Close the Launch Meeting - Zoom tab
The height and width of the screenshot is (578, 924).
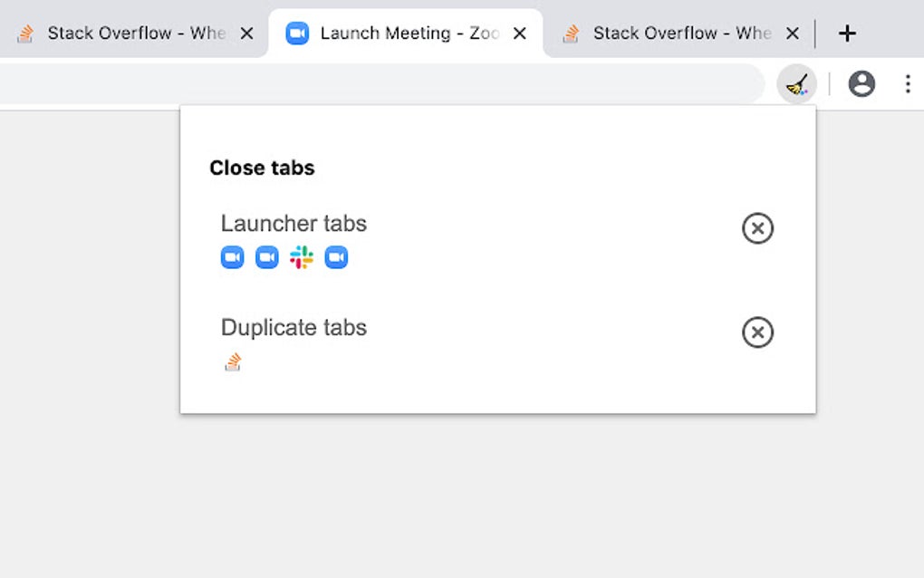(x=519, y=33)
